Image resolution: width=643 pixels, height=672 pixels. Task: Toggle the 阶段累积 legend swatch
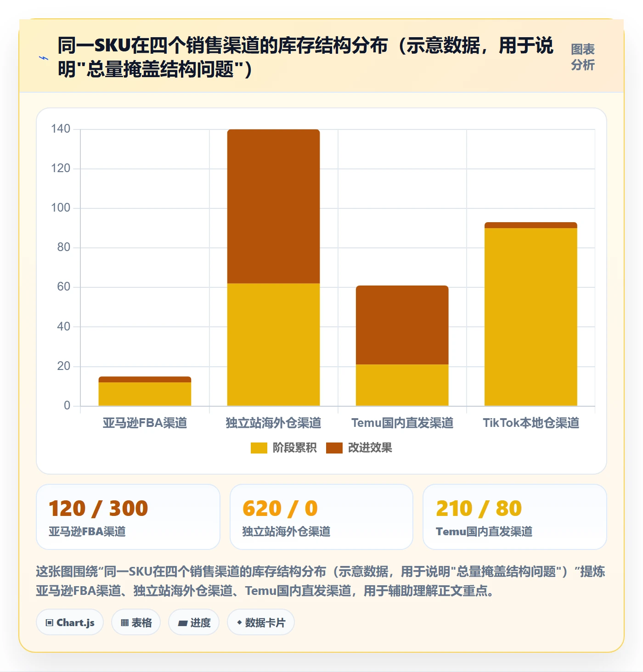(x=259, y=448)
